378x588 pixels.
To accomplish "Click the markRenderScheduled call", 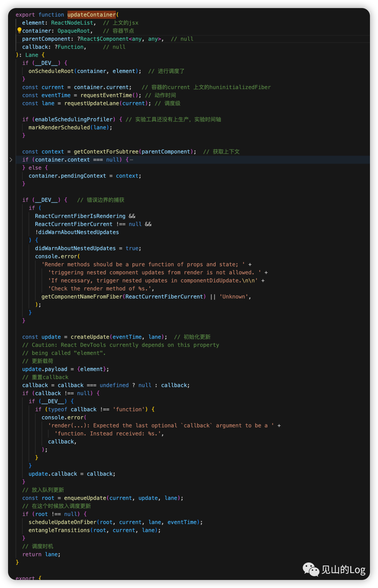I will click(x=59, y=127).
